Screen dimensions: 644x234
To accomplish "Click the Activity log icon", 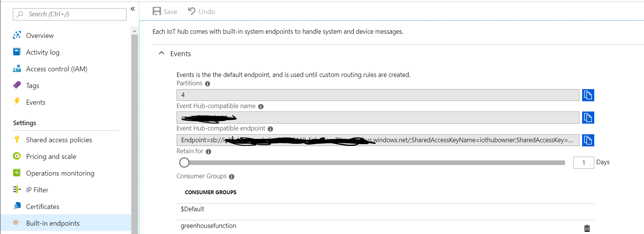I will pyautogui.click(x=17, y=52).
